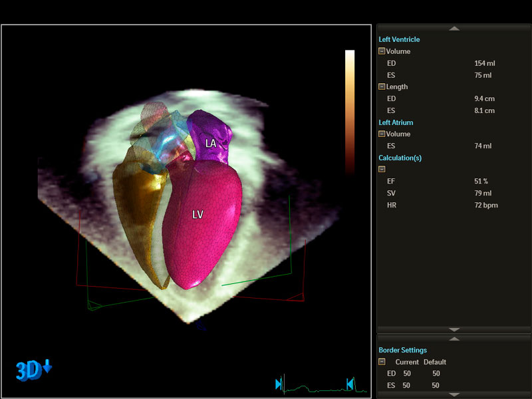This screenshot has height=399, width=532.
Task: Click the 3D view orientation icon
Action: [x=34, y=370]
